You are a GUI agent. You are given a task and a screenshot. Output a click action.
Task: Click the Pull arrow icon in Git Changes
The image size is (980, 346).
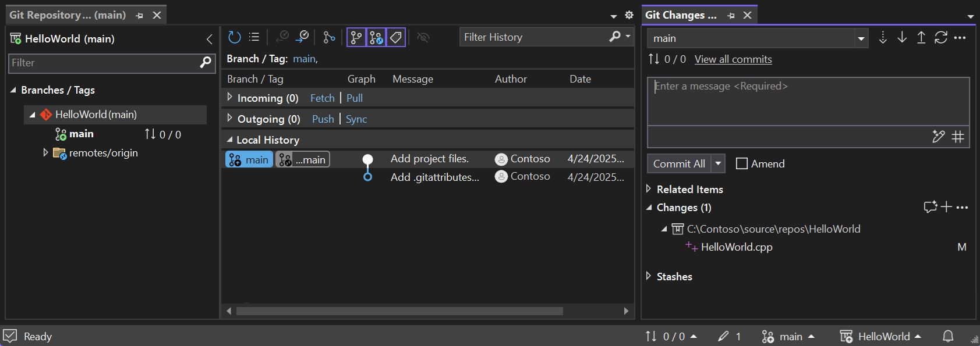coord(902,38)
